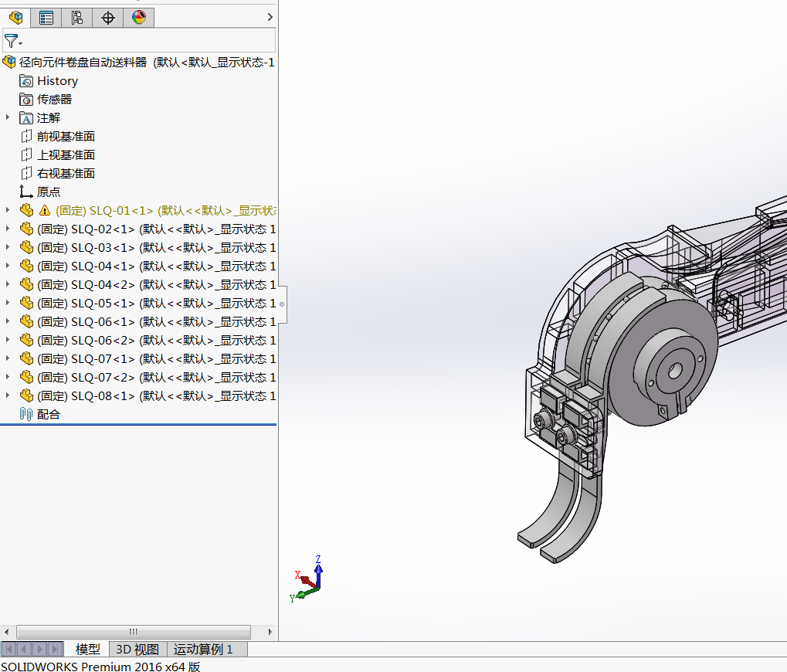Open the FeatureManager design tree tab
Screen dimensions: 787x672
15,18
